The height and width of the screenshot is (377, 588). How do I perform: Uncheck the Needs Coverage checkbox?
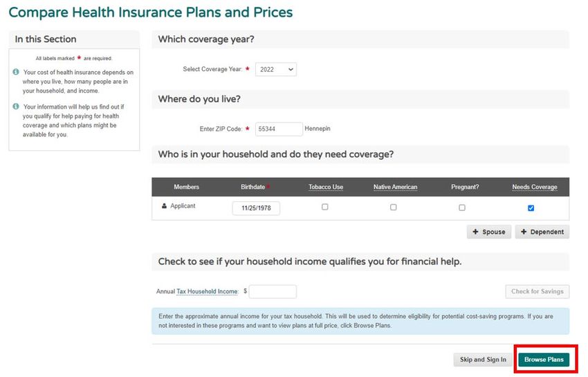(531, 208)
